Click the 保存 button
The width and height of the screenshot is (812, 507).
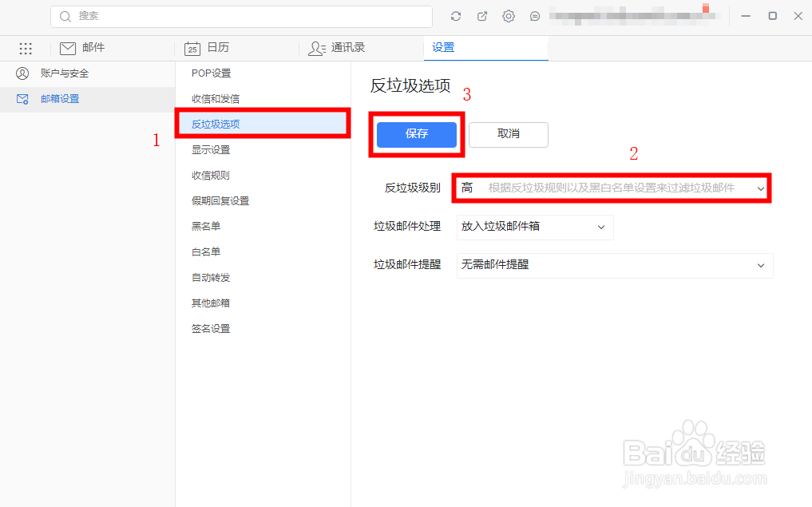pyautogui.click(x=416, y=134)
